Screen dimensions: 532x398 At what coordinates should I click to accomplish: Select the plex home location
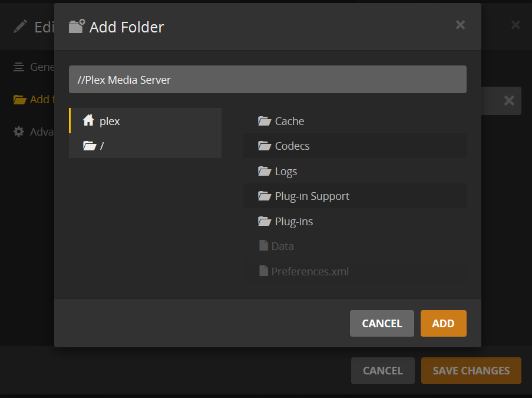pos(110,121)
